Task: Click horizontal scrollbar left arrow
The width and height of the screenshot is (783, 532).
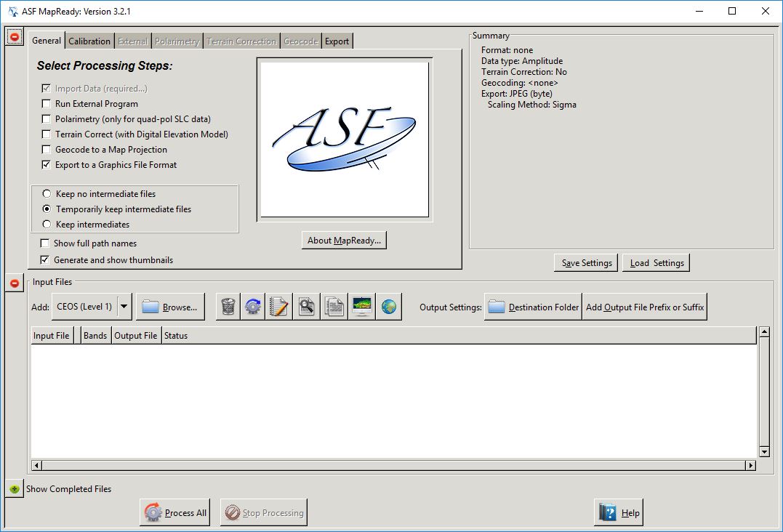Action: point(36,465)
